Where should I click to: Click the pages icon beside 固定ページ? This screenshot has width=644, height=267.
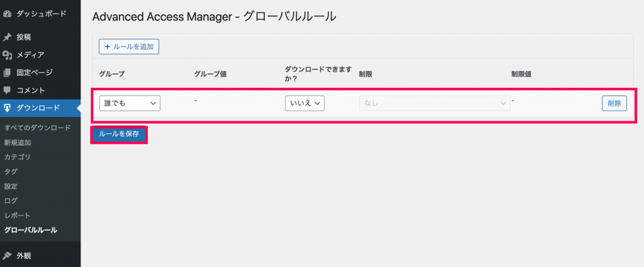tap(6, 73)
